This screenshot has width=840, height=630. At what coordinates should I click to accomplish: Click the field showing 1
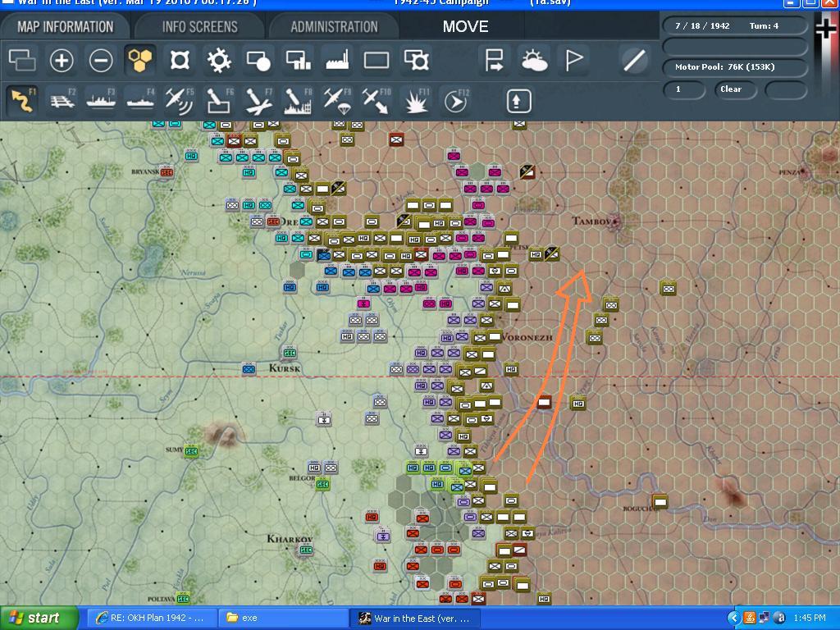pyautogui.click(x=683, y=89)
